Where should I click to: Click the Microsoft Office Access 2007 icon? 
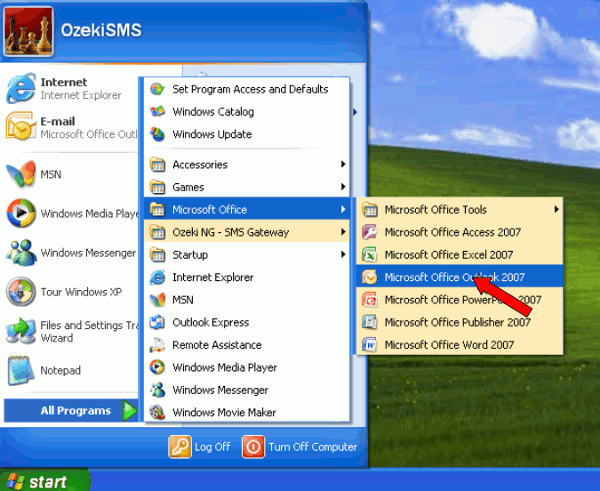370,232
